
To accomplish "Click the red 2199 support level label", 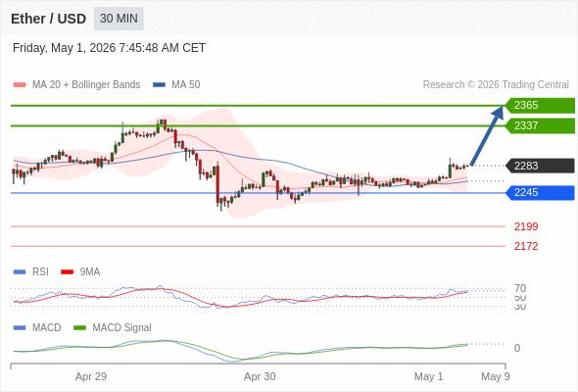I will [x=526, y=226].
